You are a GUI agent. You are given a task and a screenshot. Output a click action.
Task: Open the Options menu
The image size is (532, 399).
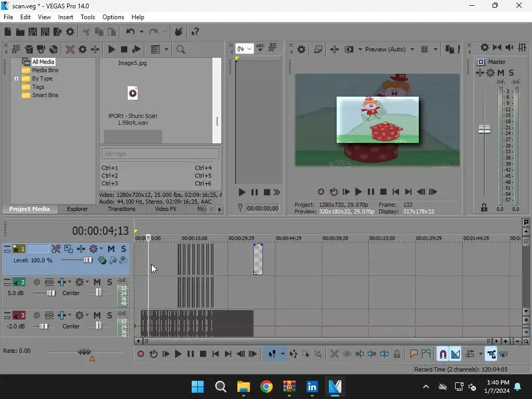click(113, 17)
